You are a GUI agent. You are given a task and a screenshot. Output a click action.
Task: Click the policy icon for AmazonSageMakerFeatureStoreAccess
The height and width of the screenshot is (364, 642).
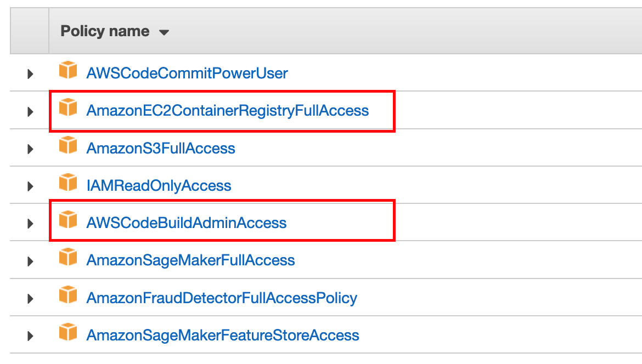[68, 332]
